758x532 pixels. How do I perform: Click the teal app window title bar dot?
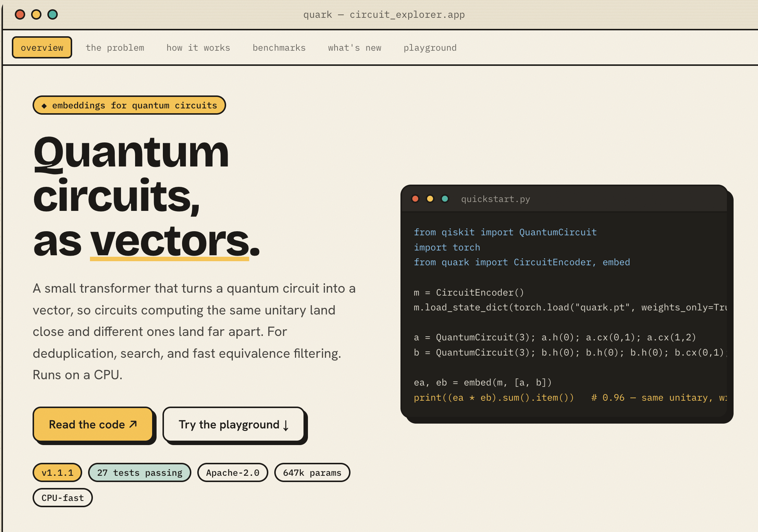53,14
